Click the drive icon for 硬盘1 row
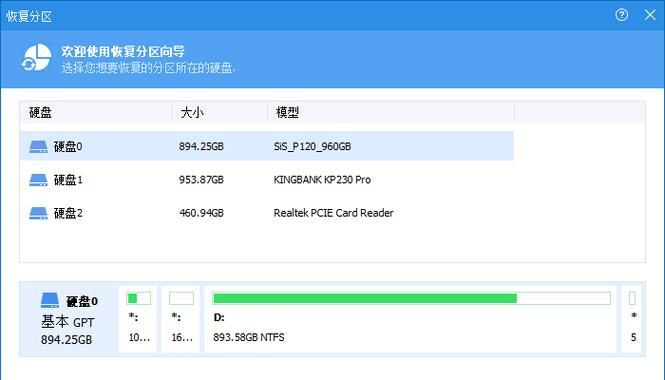 click(38, 180)
